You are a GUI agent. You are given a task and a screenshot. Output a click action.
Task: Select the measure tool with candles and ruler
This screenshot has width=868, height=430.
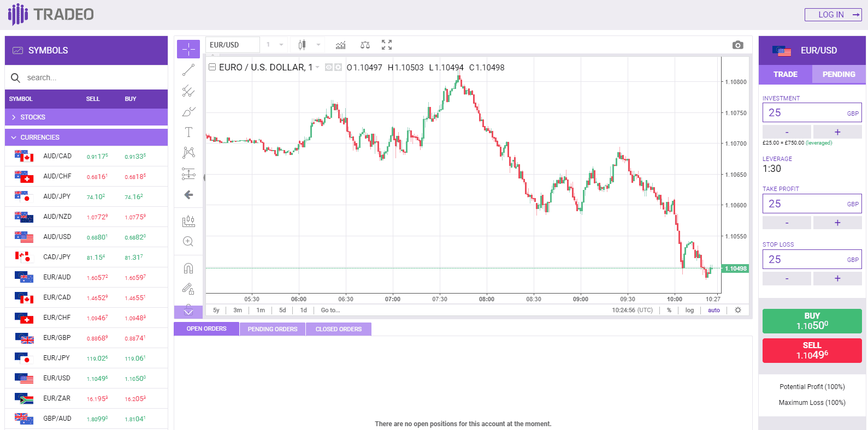point(188,221)
